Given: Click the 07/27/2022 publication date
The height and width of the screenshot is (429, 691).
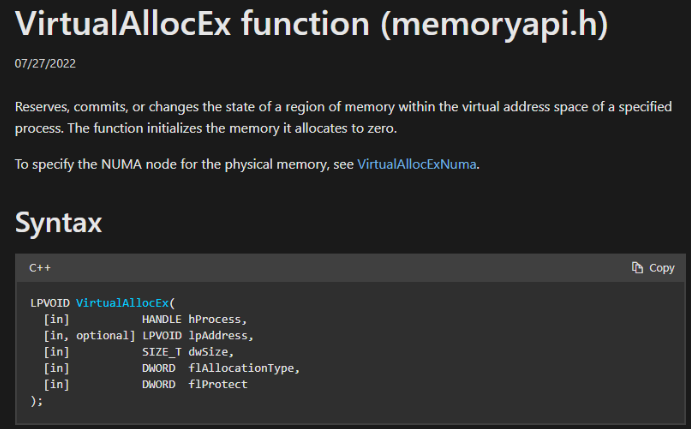Looking at the screenshot, I should pyautogui.click(x=45, y=64).
